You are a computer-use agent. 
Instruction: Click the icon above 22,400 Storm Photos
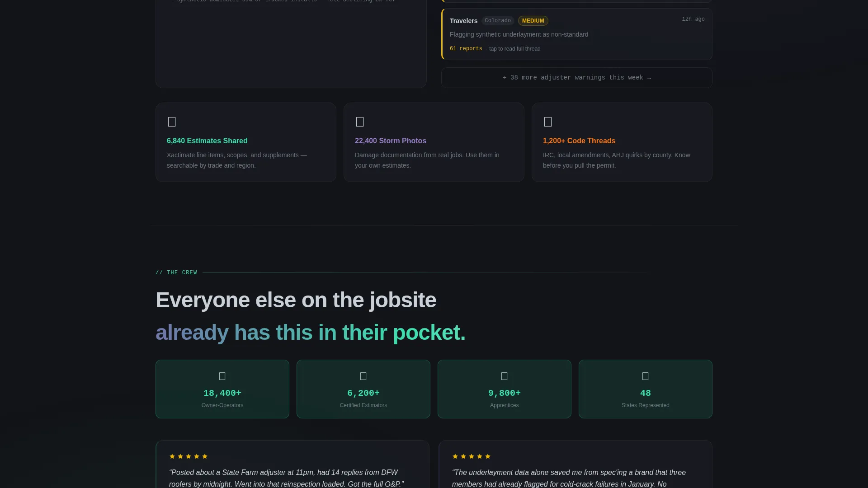[360, 122]
